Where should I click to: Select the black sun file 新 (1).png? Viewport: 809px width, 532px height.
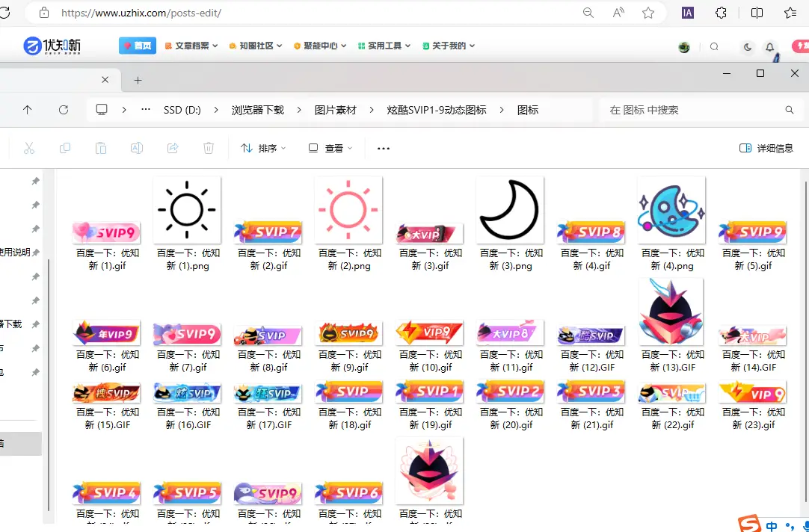pos(187,224)
